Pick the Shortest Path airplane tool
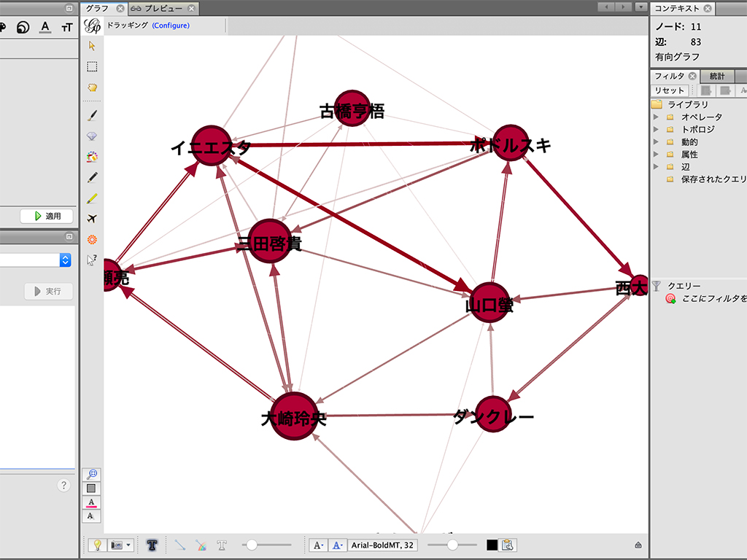This screenshot has height=560, width=747. click(92, 219)
